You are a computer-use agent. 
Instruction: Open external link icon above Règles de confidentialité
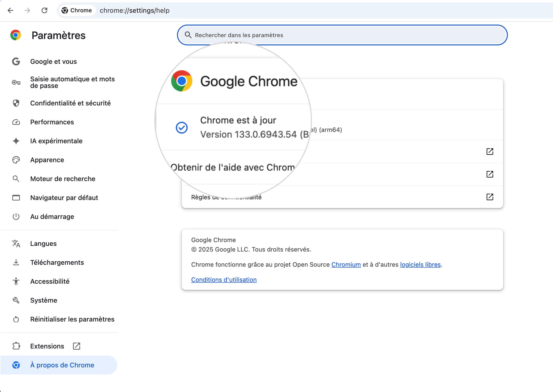(490, 174)
